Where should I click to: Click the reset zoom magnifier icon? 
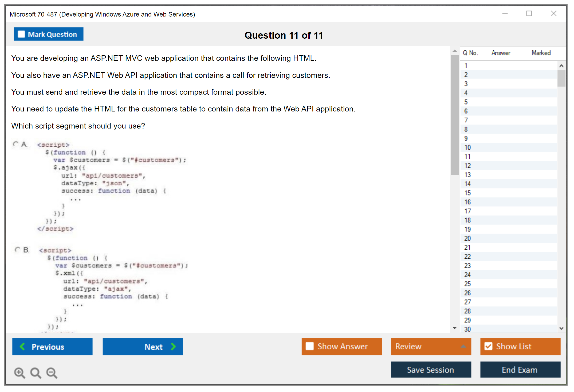tap(36, 373)
